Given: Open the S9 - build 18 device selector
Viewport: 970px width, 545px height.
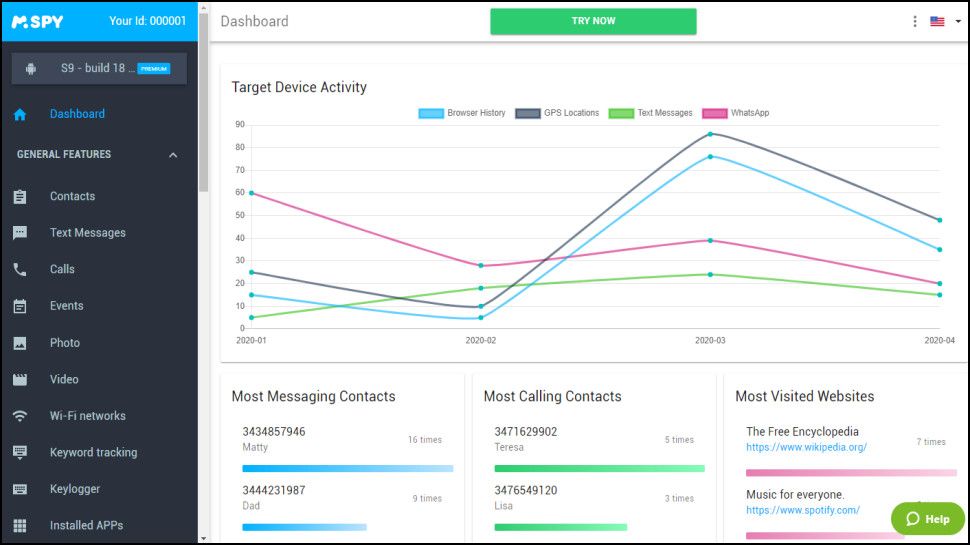Looking at the screenshot, I should point(99,69).
